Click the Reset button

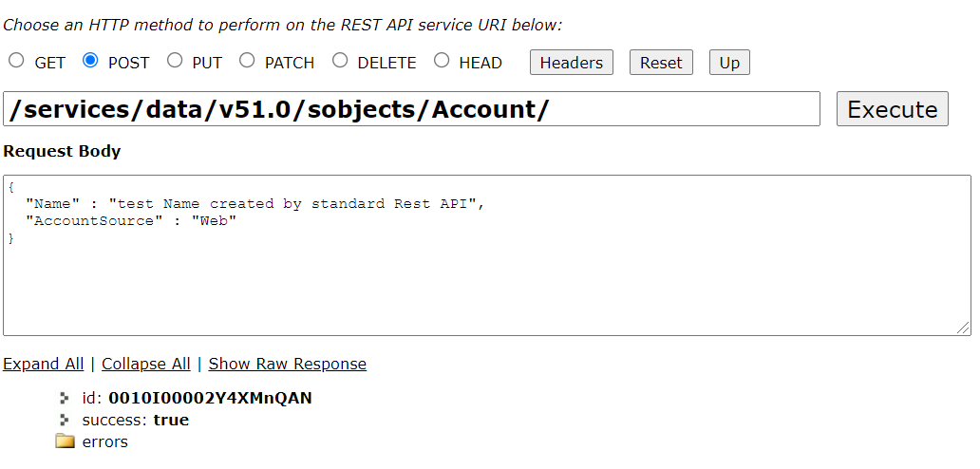point(661,63)
